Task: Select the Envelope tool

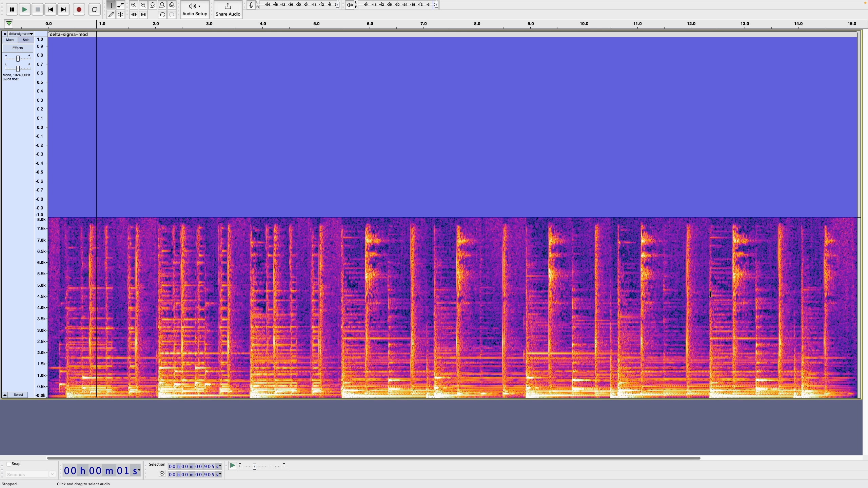Action: 121,5
